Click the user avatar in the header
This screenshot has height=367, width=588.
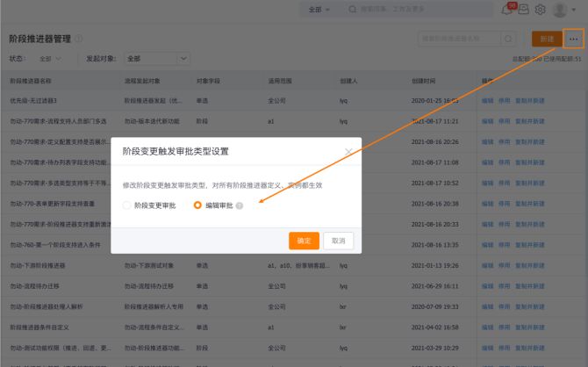point(561,10)
